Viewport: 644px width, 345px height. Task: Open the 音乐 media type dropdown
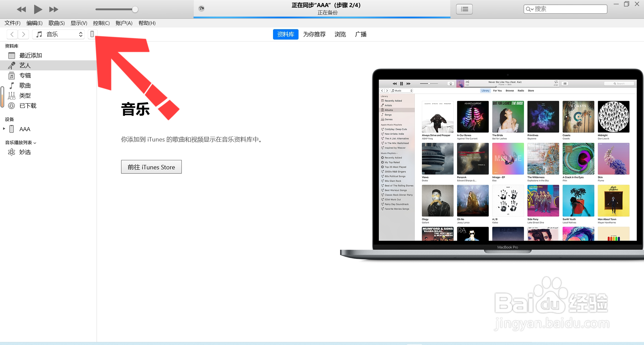tap(58, 34)
